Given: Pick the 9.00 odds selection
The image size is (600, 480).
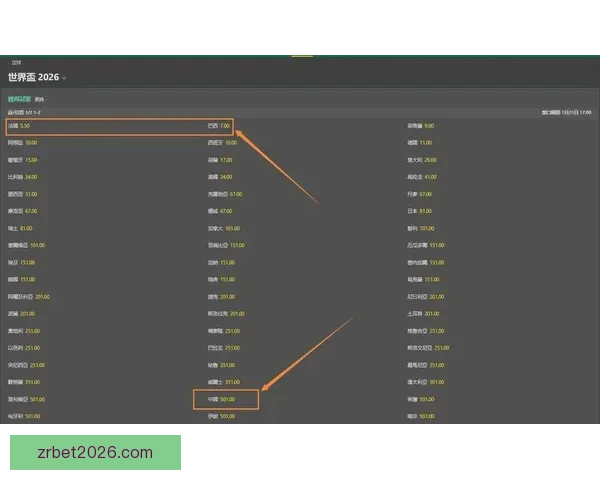Looking at the screenshot, I should click(421, 126).
